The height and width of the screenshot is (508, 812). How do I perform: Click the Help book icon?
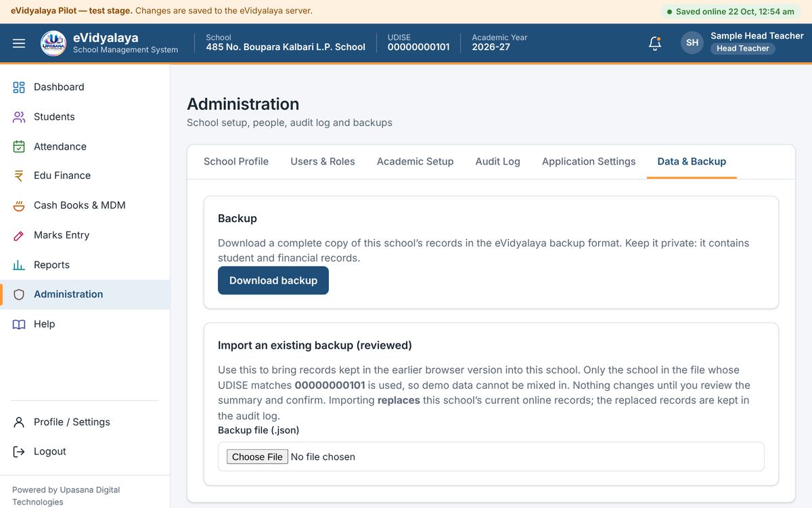[x=19, y=324]
